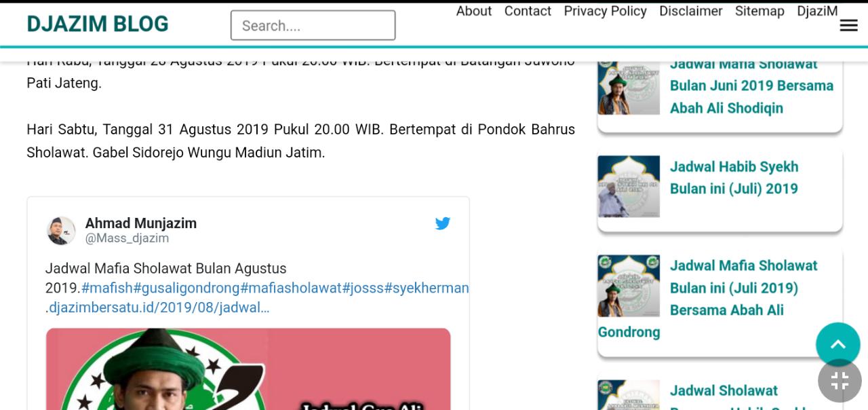868x410 pixels.
Task: Open the @Mass_djazim handle
Action: 127,238
